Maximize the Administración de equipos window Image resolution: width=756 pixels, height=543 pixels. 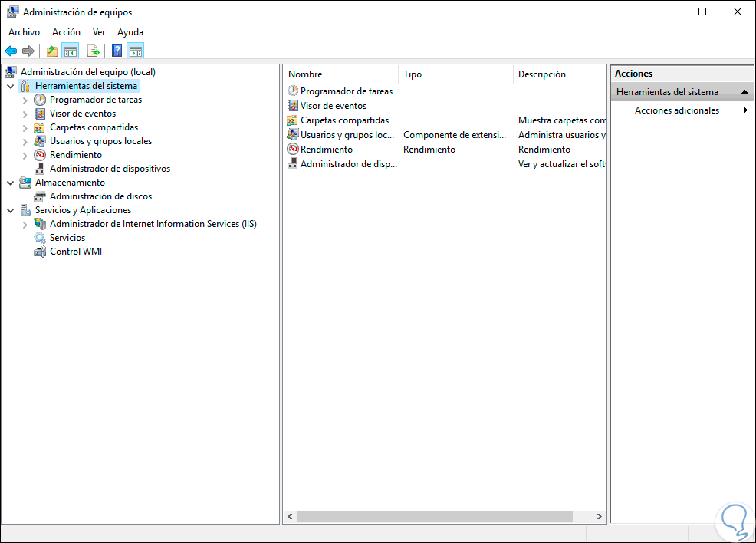click(702, 12)
